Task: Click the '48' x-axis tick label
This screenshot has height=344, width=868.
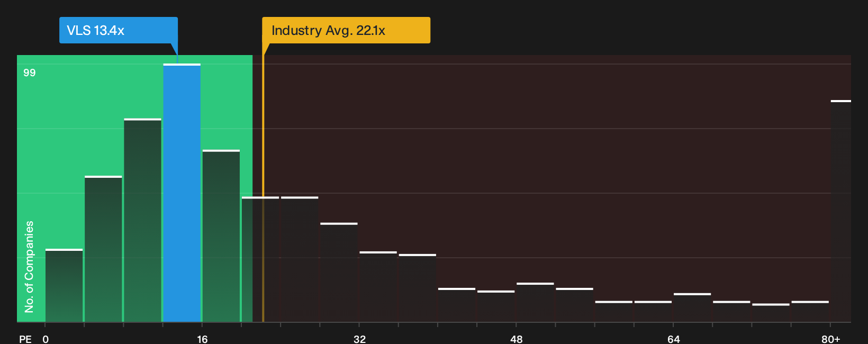Action: point(517,339)
